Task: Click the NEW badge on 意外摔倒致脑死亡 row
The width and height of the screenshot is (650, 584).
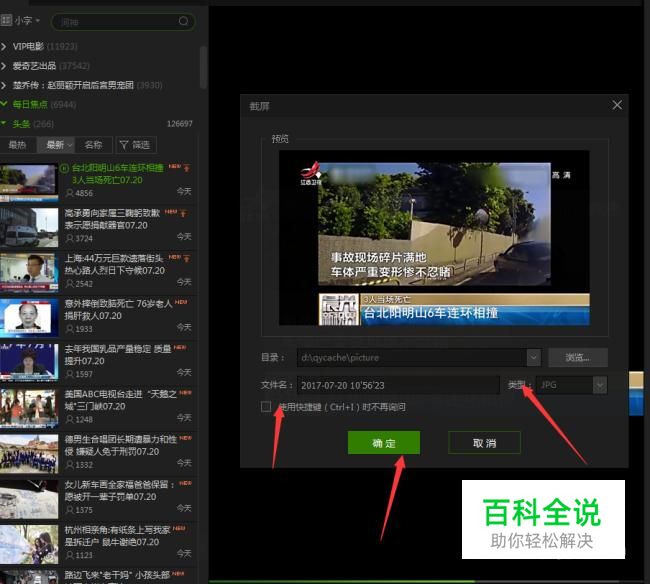Action: tap(181, 302)
